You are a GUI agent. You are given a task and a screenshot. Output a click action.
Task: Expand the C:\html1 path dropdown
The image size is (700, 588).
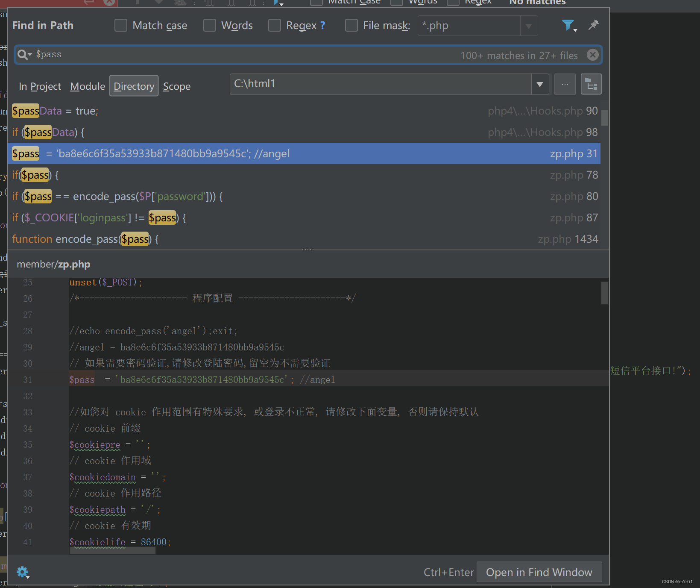click(539, 84)
